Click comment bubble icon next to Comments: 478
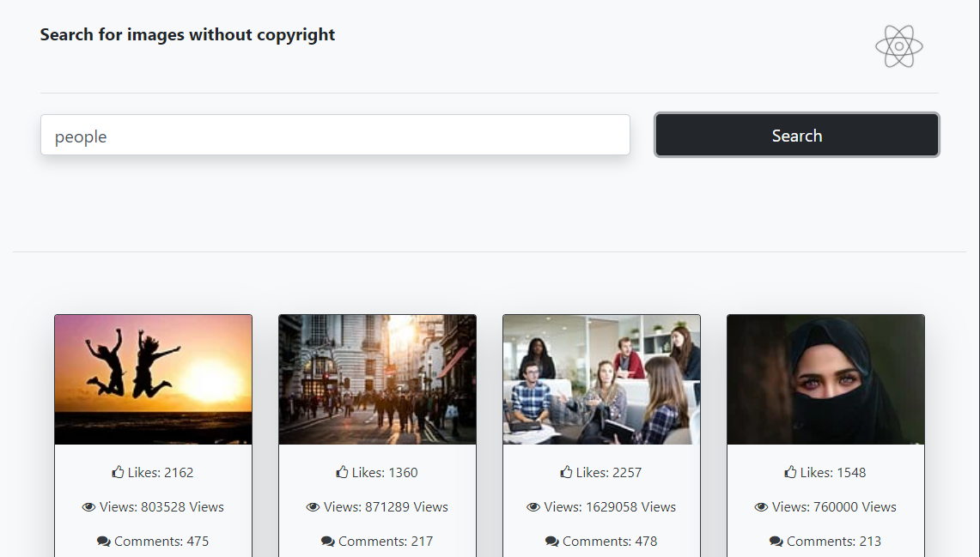The height and width of the screenshot is (557, 980). pos(552,542)
